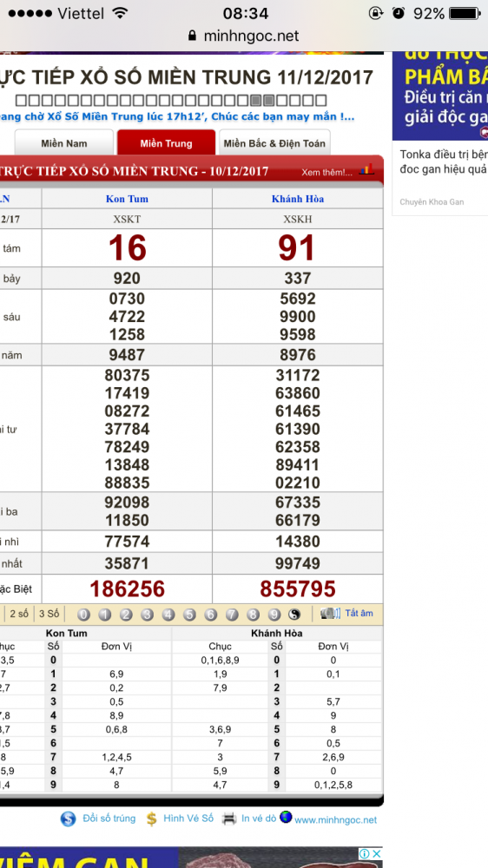
Task: Click the bar chart icon in red header
Action: [x=366, y=170]
